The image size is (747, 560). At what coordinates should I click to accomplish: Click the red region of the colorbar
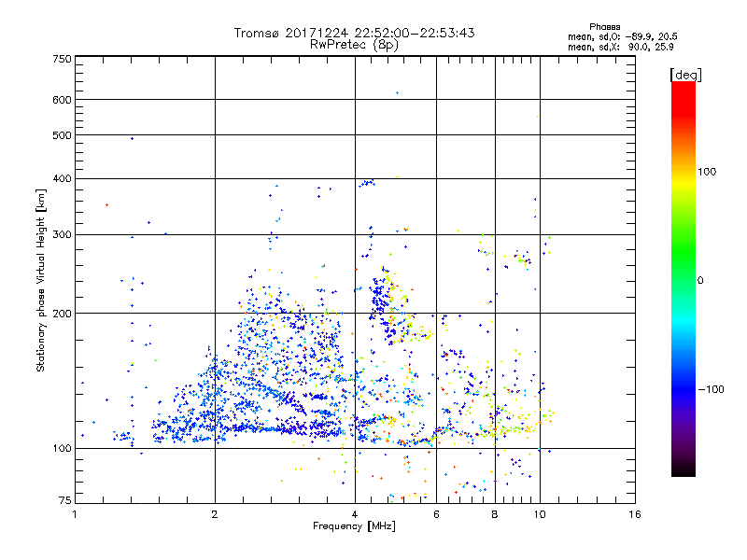(x=684, y=100)
